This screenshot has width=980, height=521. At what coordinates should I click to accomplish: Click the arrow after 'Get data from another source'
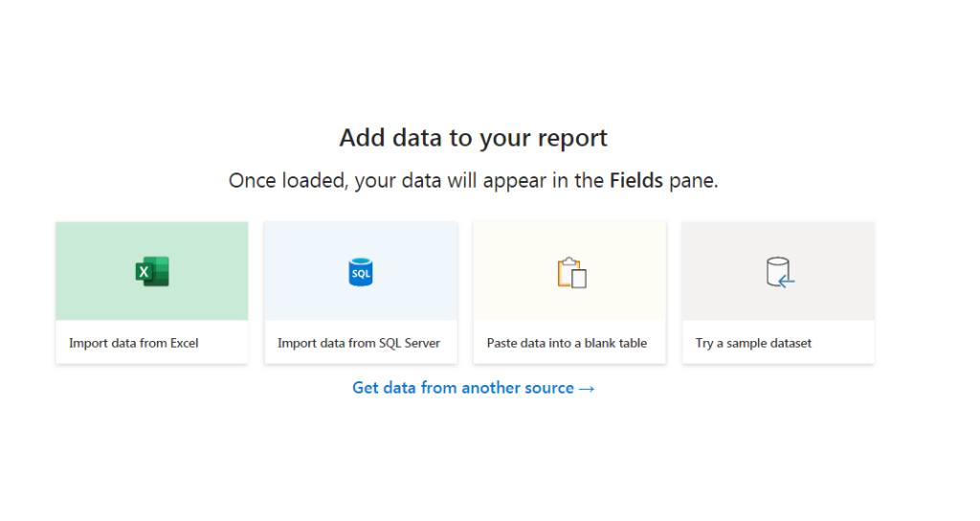587,389
